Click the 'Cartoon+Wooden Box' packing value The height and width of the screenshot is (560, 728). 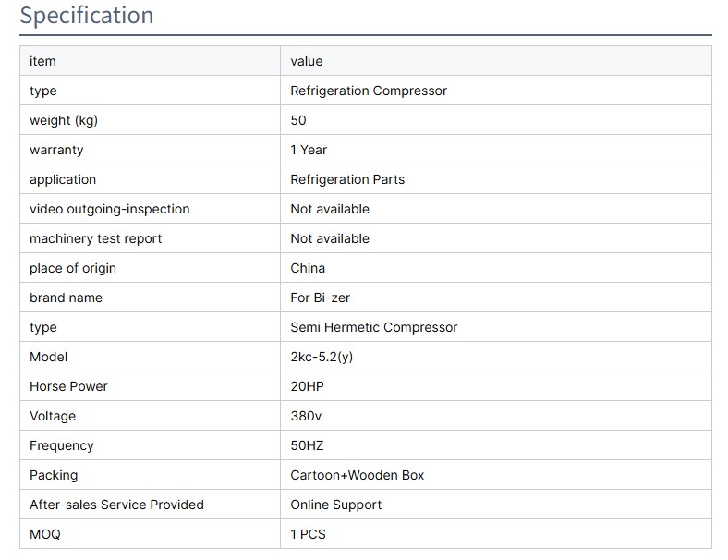pyautogui.click(x=358, y=475)
